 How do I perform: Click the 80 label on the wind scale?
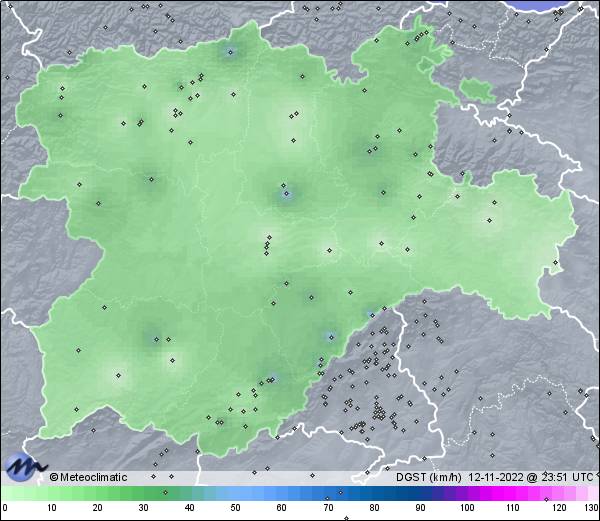point(374,508)
